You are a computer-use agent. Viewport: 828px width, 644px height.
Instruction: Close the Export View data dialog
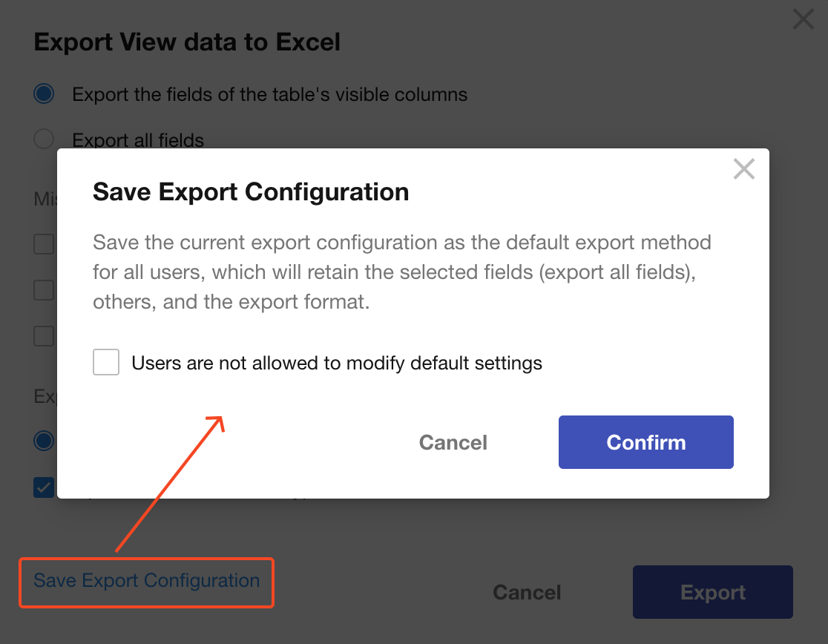click(804, 19)
